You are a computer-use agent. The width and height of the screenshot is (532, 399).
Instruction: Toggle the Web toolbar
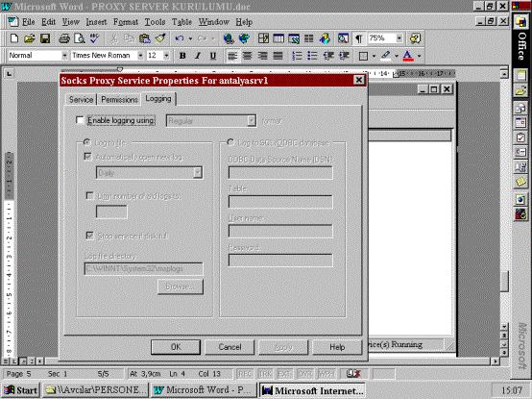pos(244,38)
